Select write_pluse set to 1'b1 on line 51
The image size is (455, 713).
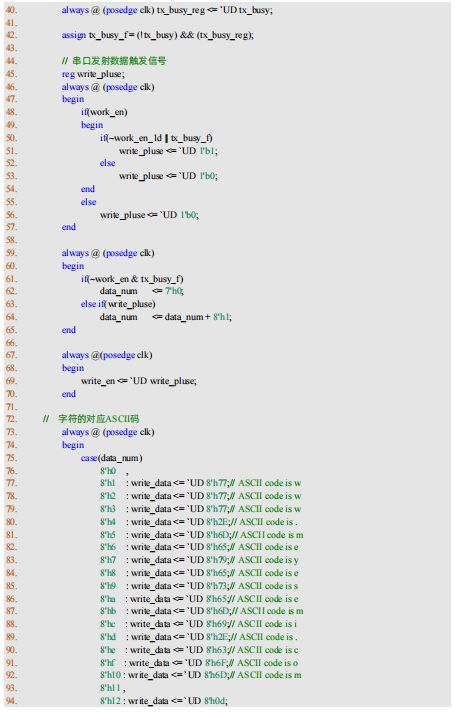pyautogui.click(x=168, y=151)
